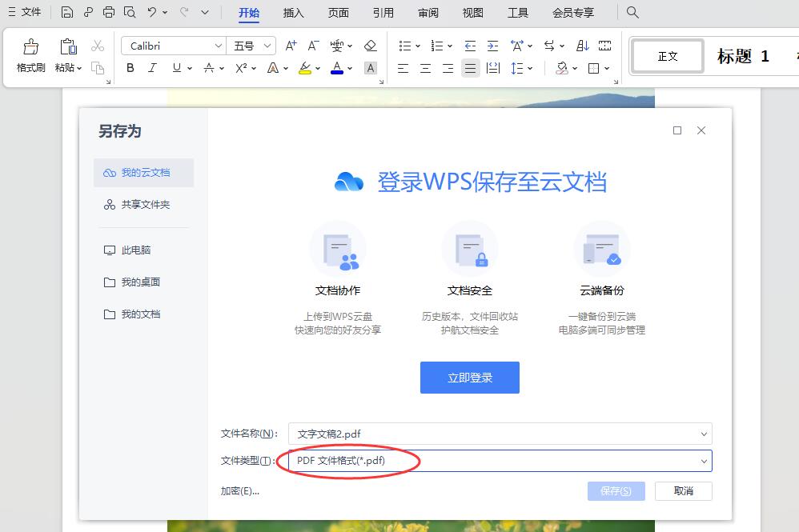Viewport: 799px width, 532px height.
Task: Apply the blue font color
Action: [337, 68]
